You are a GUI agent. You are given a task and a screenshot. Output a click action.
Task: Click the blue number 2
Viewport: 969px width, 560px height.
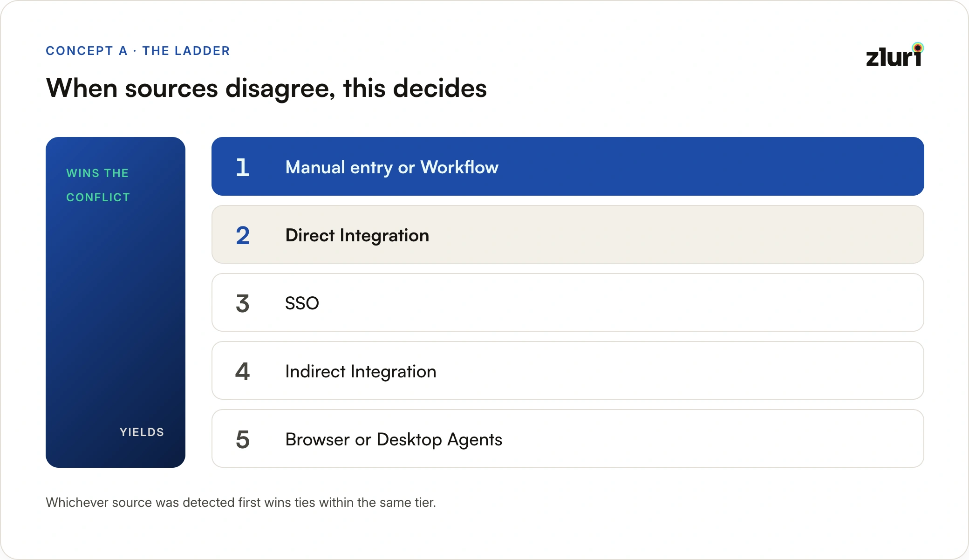[243, 235]
